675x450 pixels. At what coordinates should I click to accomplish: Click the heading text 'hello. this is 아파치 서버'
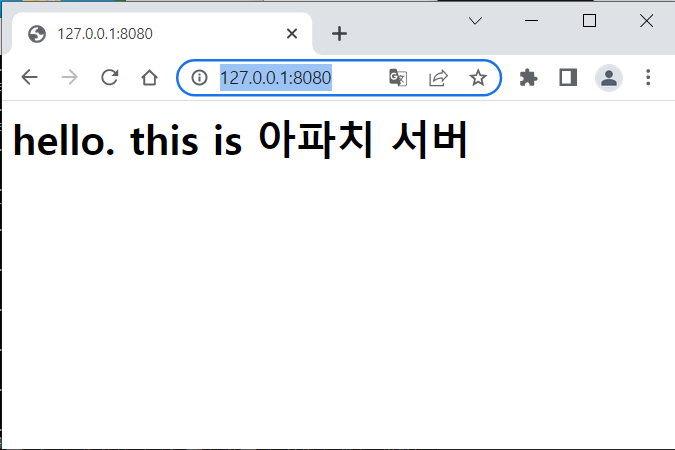point(240,140)
